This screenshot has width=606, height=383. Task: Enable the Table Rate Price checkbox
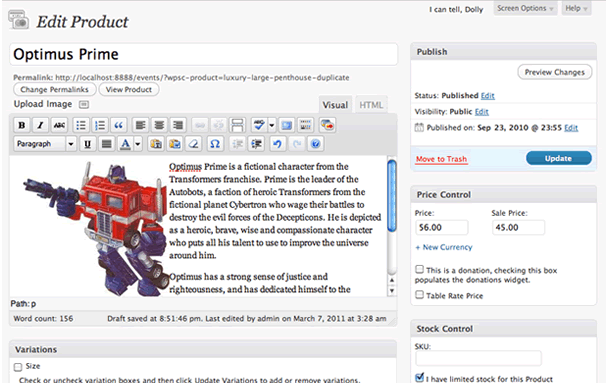[419, 295]
